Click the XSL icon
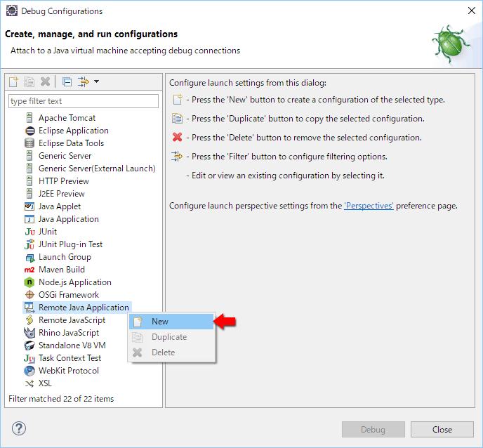The width and height of the screenshot is (483, 448). click(29, 383)
